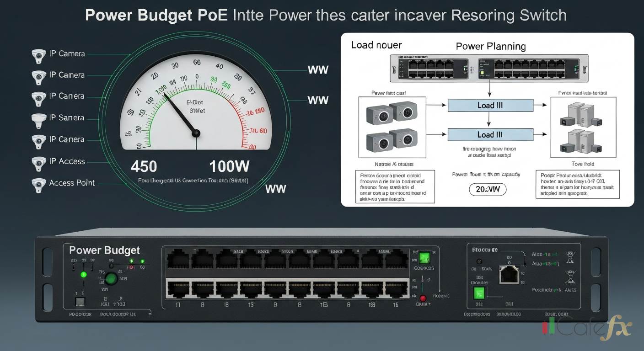644x351 pixels.
Task: Select the server rack icon on the right
Action: 583,127
